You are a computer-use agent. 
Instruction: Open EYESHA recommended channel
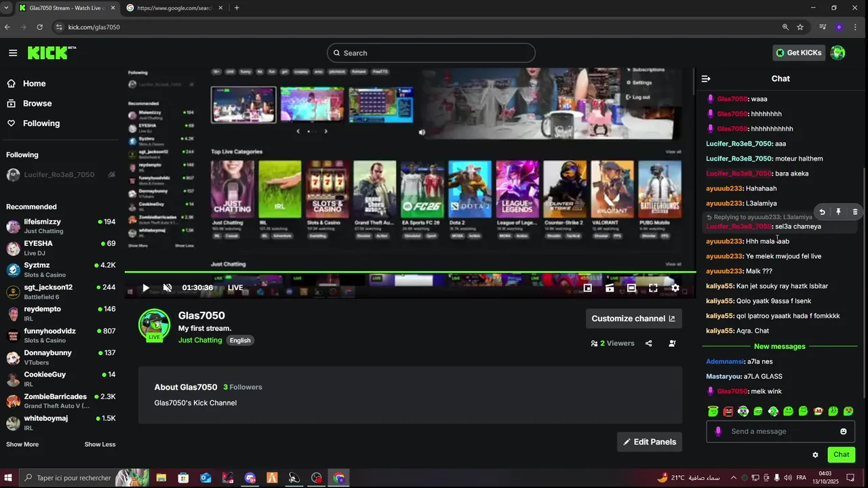tap(61, 248)
